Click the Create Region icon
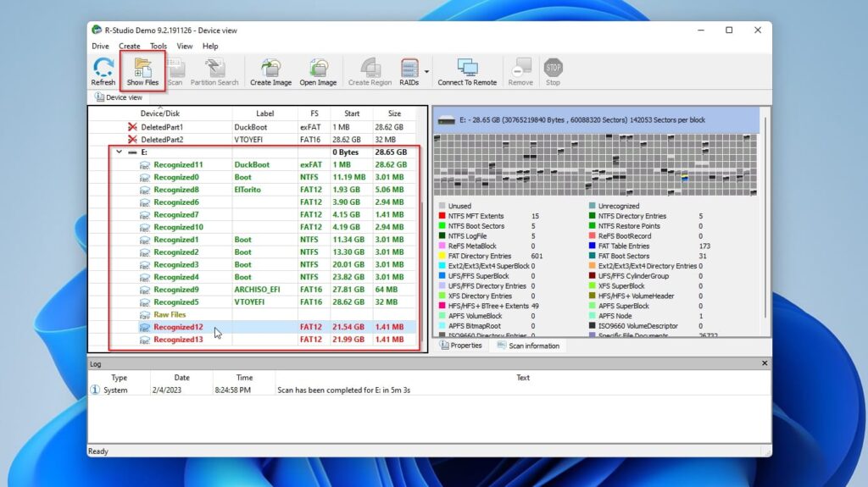868x487 pixels. pos(370,71)
